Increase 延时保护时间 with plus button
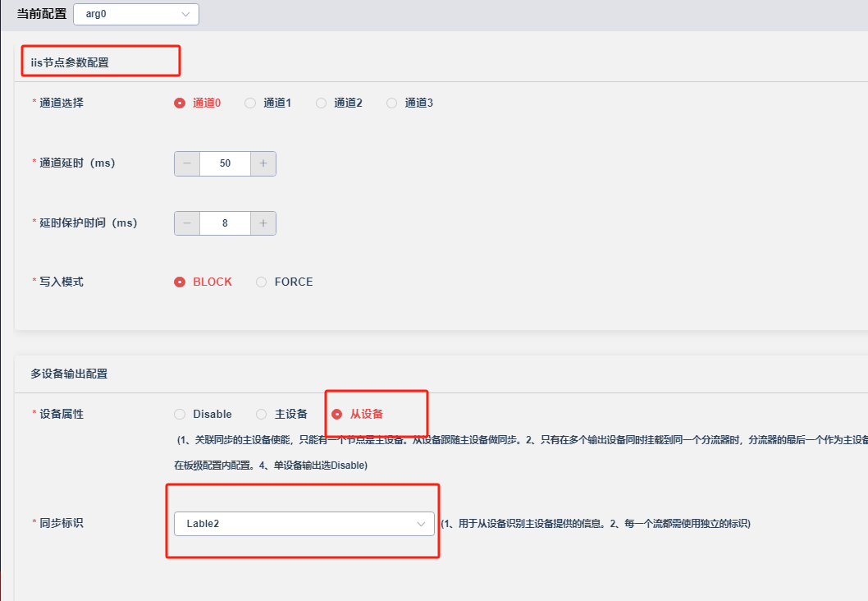 (263, 223)
